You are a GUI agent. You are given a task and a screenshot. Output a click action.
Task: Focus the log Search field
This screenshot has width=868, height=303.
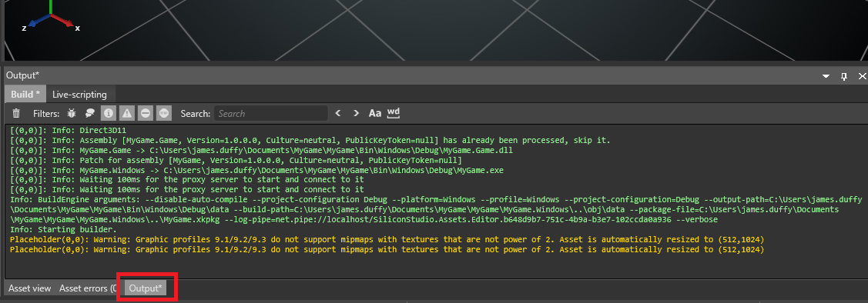pyautogui.click(x=270, y=113)
